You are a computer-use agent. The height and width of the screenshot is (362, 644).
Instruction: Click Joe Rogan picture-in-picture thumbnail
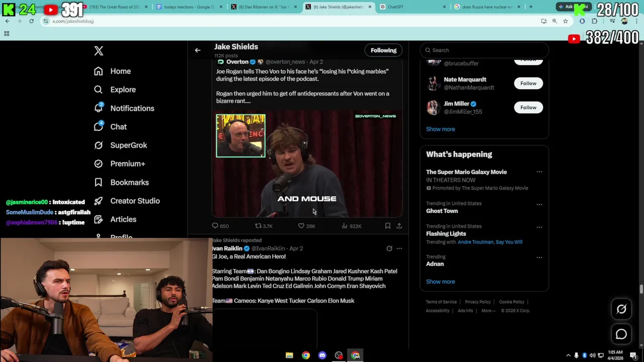240,136
